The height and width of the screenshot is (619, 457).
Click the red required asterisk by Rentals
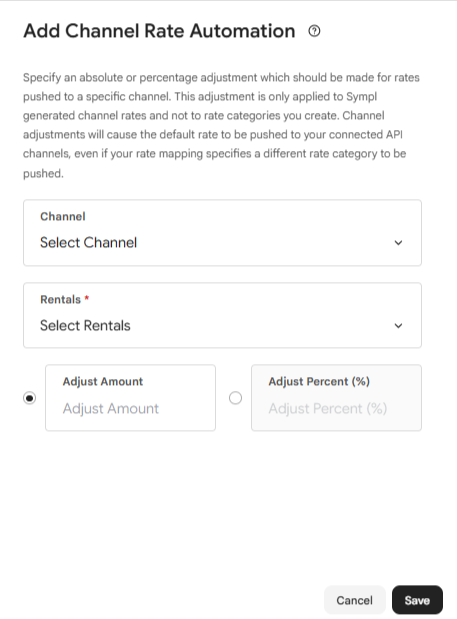coord(87,298)
